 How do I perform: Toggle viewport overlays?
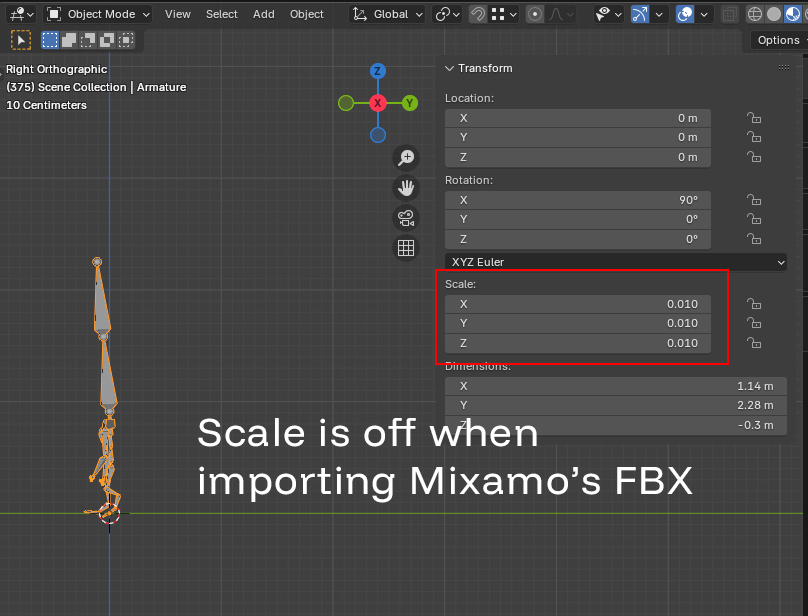(685, 14)
